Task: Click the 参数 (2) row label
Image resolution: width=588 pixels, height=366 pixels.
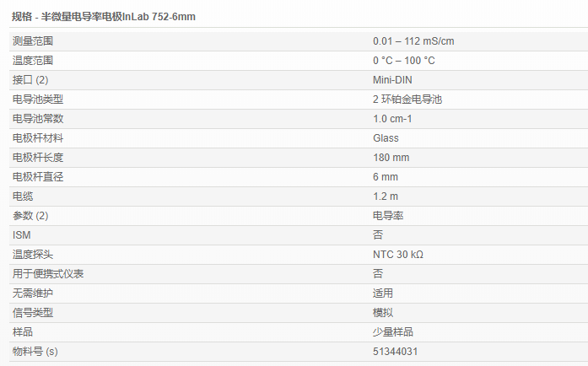Action: coord(30,216)
